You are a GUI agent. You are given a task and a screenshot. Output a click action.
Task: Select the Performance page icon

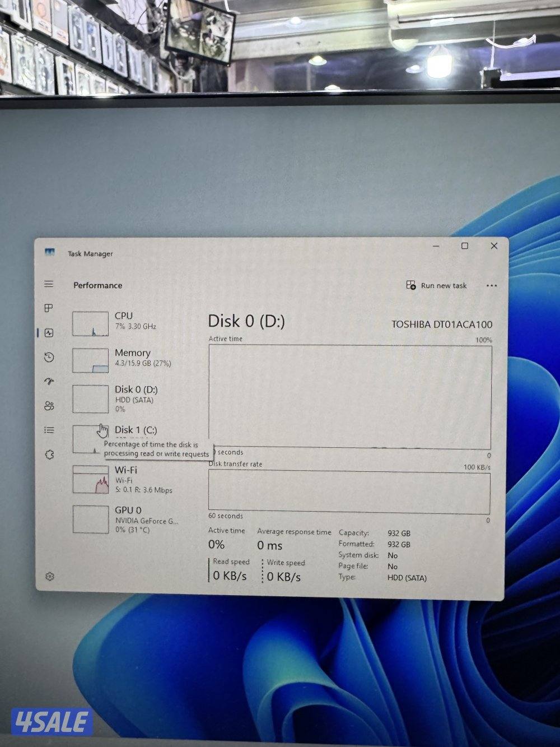(49, 332)
